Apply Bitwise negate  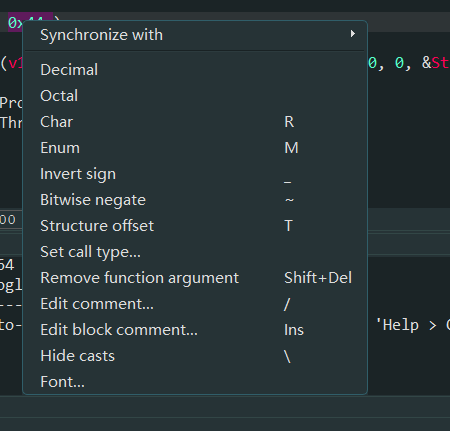pos(195,200)
